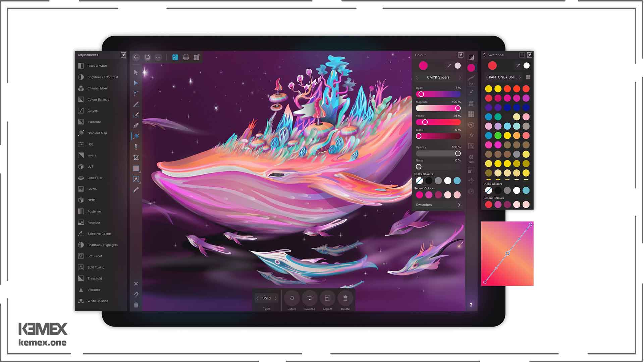Select the HSL adjustment
The height and width of the screenshot is (362, 644).
click(x=90, y=144)
